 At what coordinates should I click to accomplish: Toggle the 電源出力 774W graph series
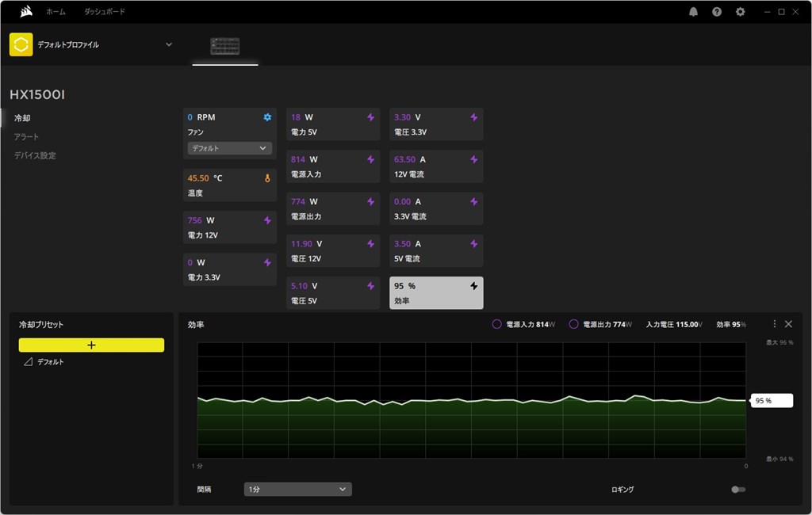[574, 325]
